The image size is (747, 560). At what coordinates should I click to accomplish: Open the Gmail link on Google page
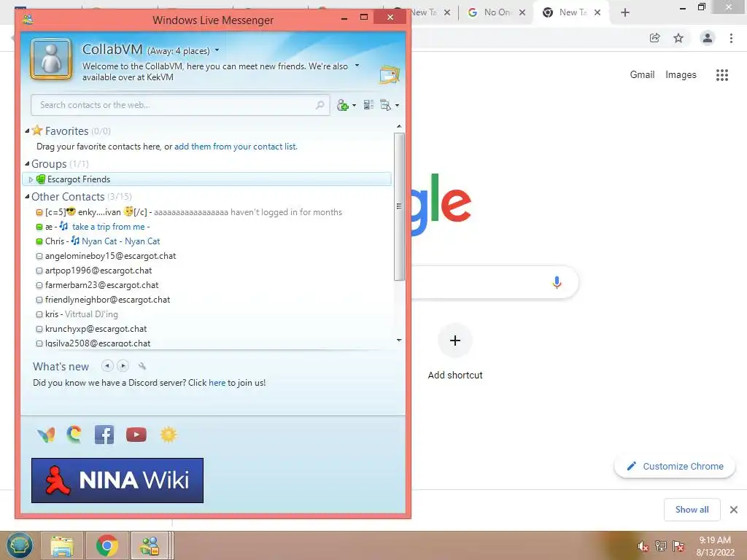642,75
